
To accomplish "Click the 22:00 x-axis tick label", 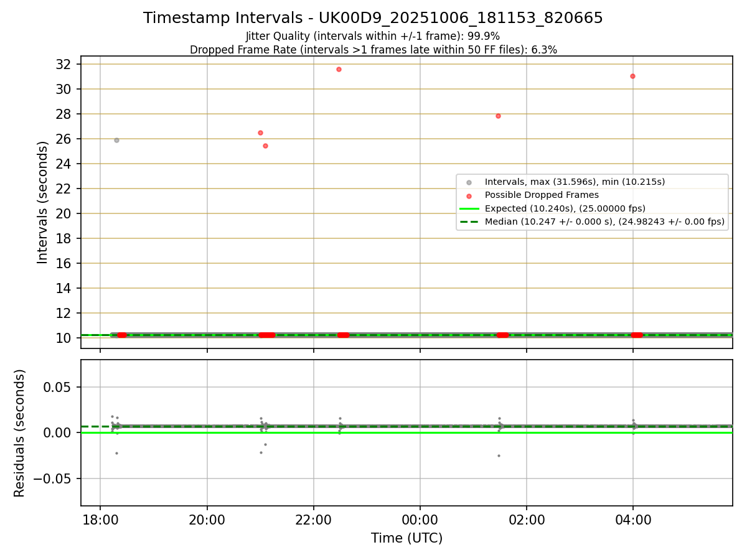I will coord(314,520).
